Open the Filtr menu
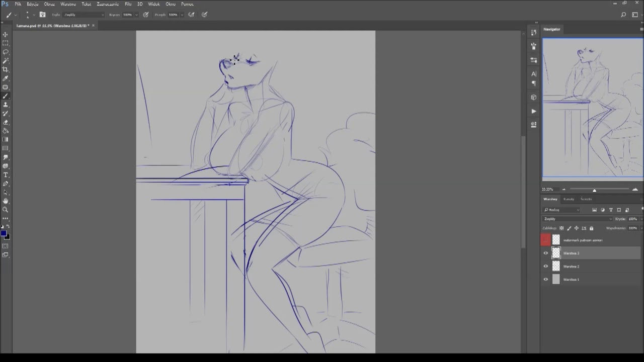This screenshot has height=362, width=644. [128, 4]
